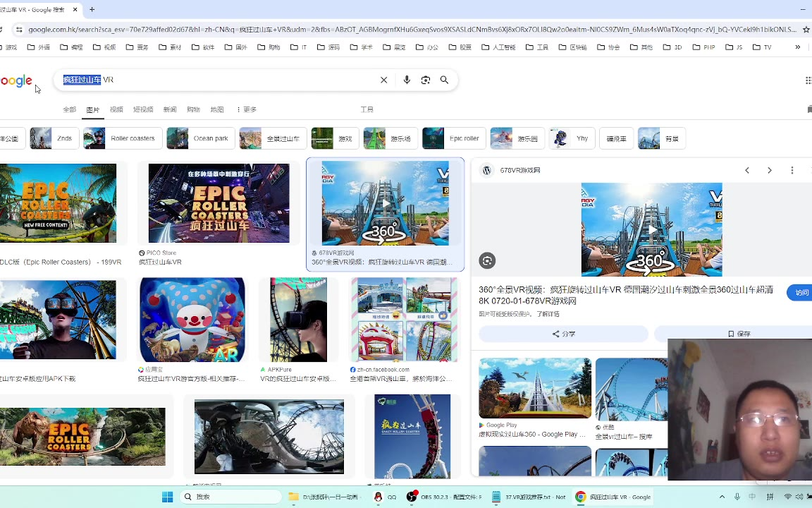Search inside image with the lens icon
This screenshot has width=812, height=508.
(487, 260)
